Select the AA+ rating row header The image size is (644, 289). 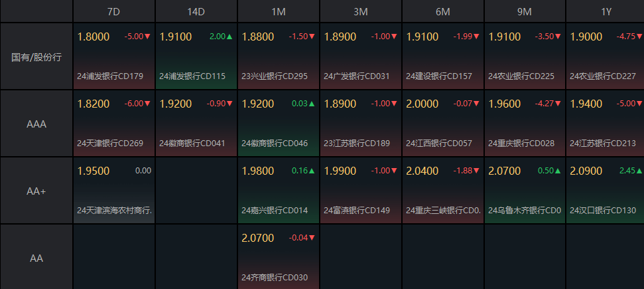(x=36, y=191)
